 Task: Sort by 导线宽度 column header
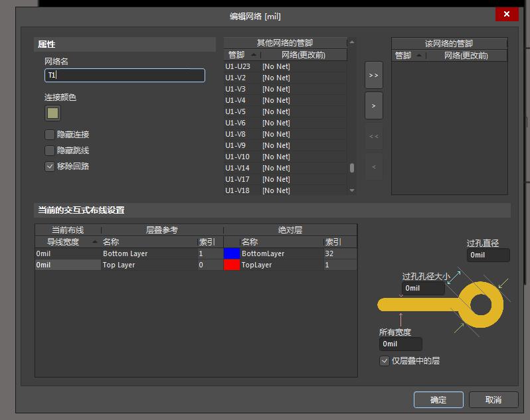(x=67, y=242)
